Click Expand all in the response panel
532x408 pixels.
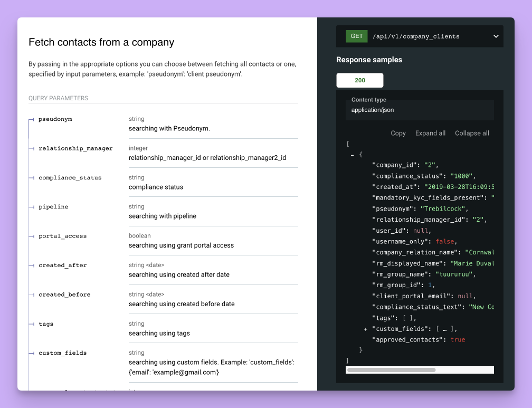[430, 133]
